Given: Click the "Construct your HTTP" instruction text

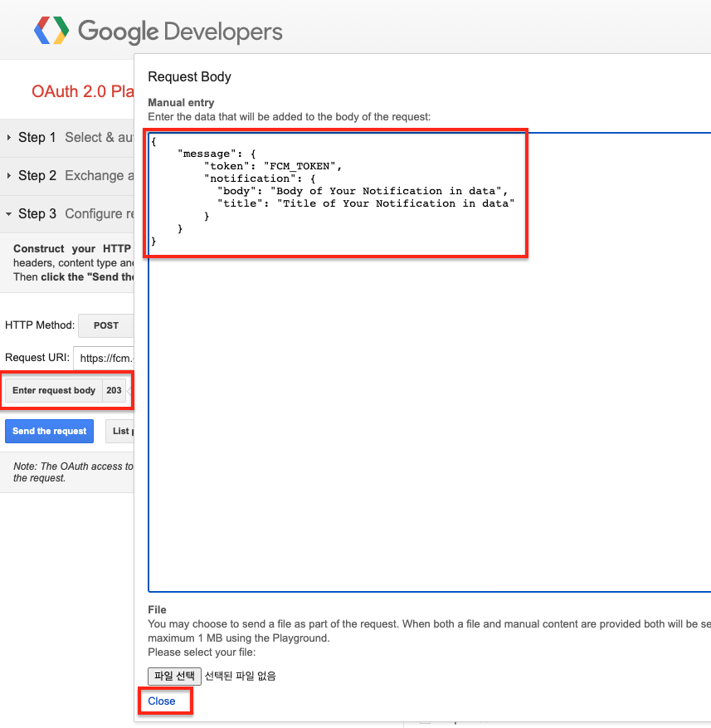Looking at the screenshot, I should [x=72, y=249].
